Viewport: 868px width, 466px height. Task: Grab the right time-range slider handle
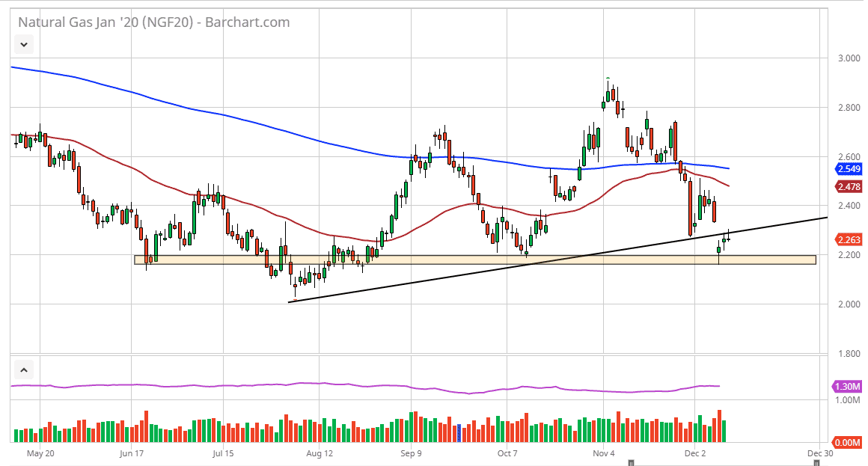click(x=816, y=463)
